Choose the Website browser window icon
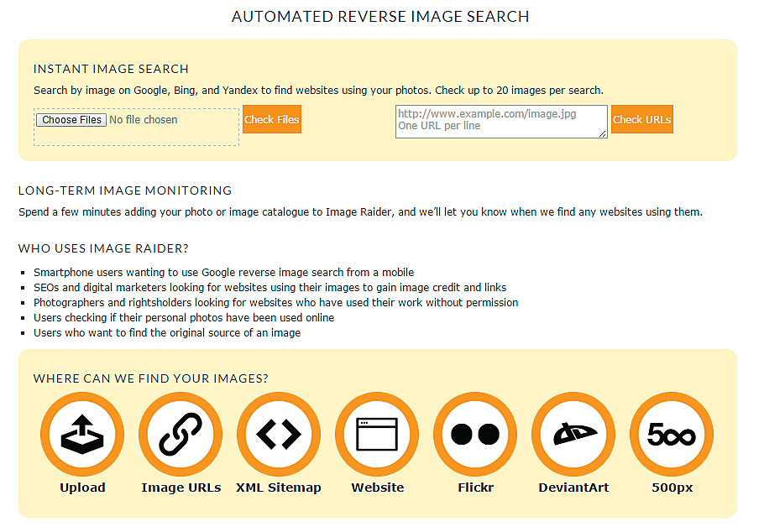764x532 pixels. [x=377, y=434]
